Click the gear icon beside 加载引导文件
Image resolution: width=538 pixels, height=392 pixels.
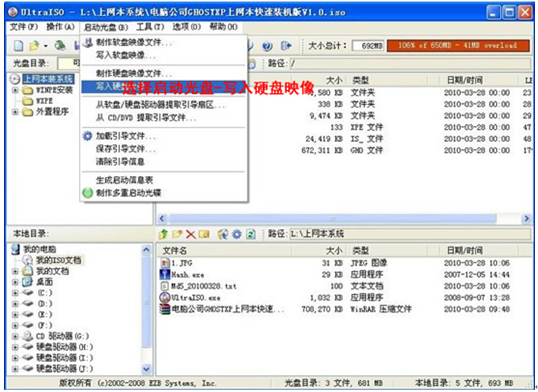87,136
